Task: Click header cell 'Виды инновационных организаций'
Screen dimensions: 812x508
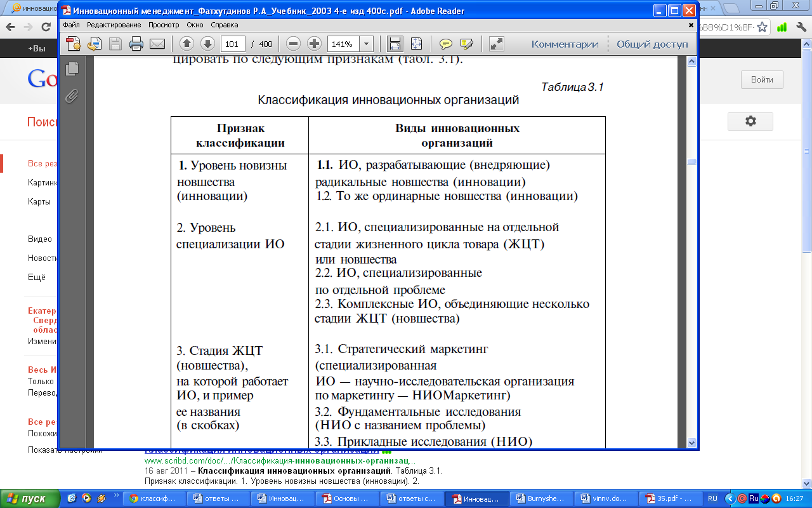Action: click(x=457, y=136)
